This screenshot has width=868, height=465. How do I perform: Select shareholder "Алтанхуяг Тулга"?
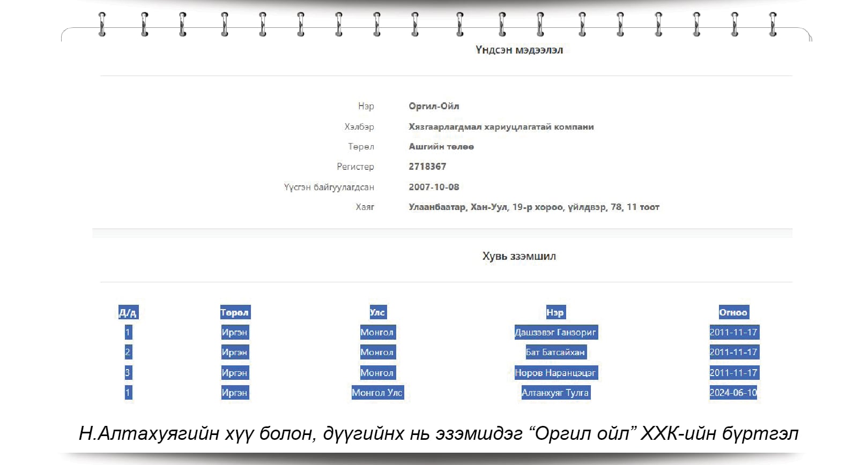pos(555,393)
